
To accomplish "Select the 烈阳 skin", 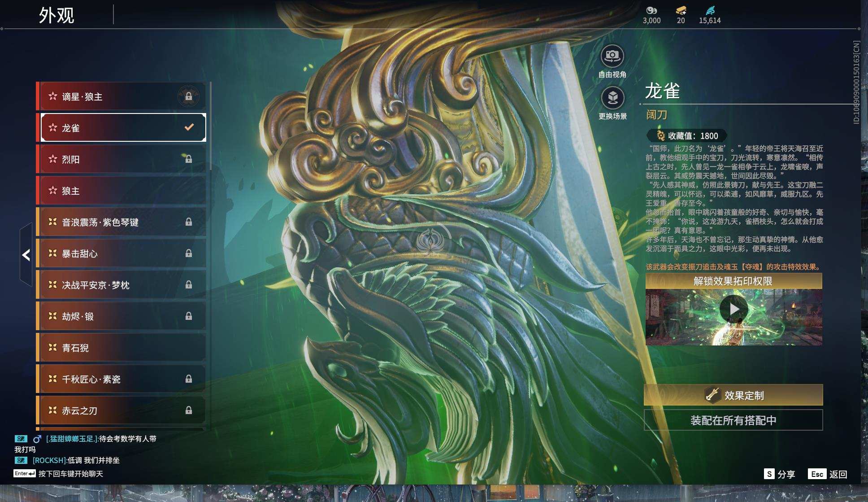I will point(121,159).
